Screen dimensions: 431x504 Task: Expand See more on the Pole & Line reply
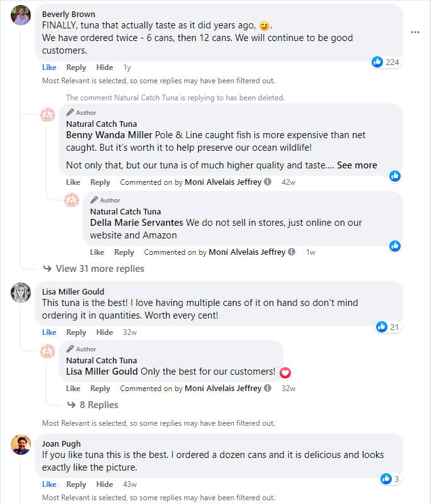(357, 165)
